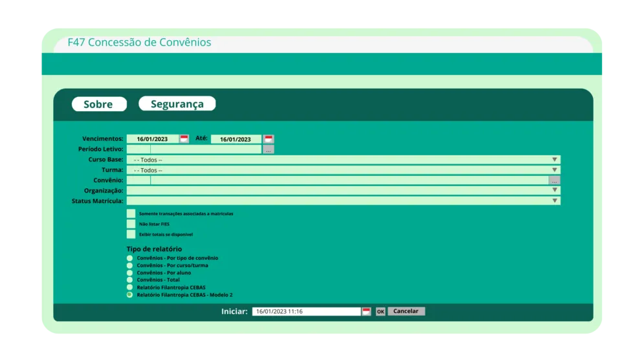Expand the Curso Base dropdown
This screenshot has width=644, height=362.
[x=554, y=160]
